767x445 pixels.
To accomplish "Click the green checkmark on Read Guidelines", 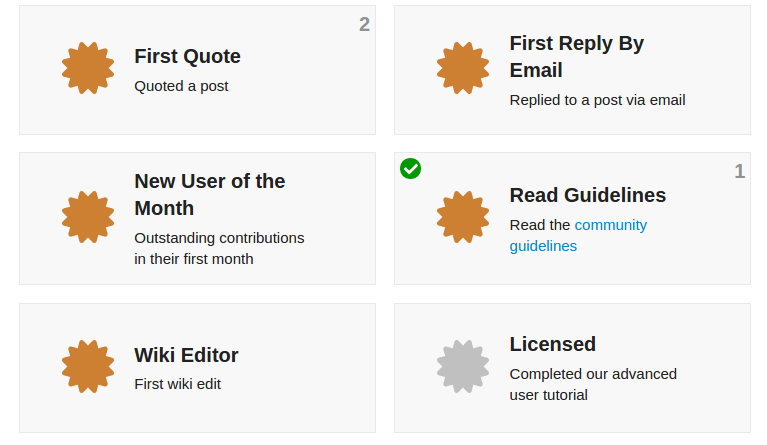I will coord(410,169).
